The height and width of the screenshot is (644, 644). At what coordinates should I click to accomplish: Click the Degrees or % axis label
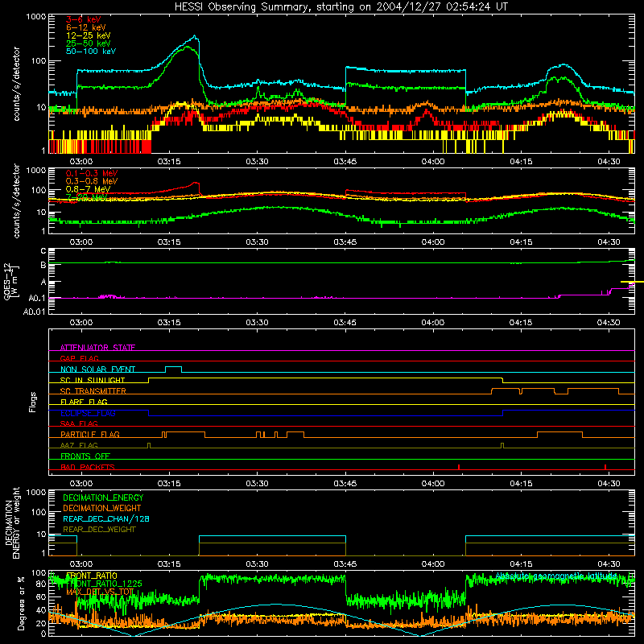(22, 603)
